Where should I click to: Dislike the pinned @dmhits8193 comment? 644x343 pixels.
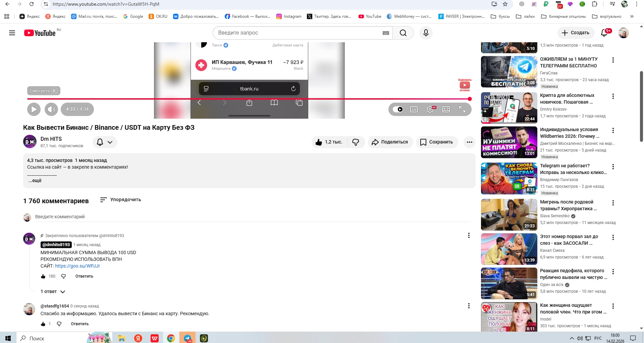63,276
